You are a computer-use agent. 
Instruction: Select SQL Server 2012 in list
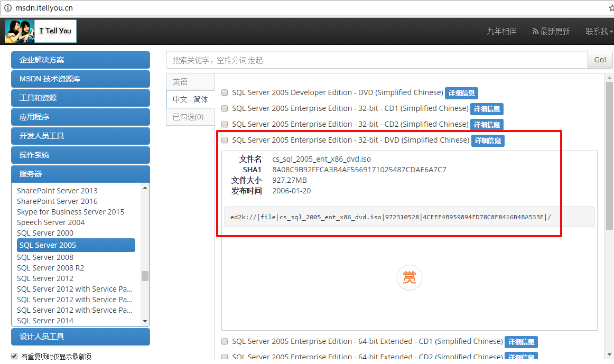45,278
